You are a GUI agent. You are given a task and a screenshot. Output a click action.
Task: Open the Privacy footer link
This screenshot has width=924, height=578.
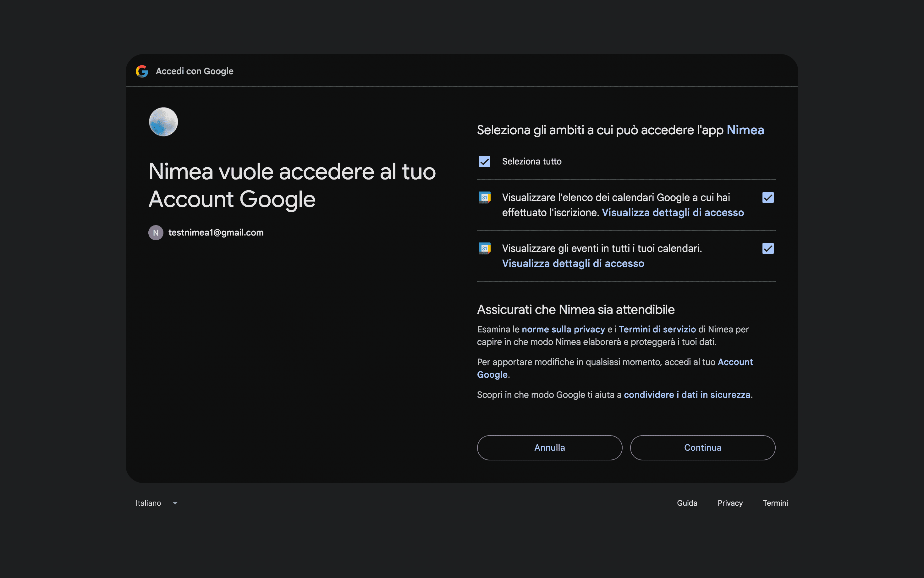730,503
